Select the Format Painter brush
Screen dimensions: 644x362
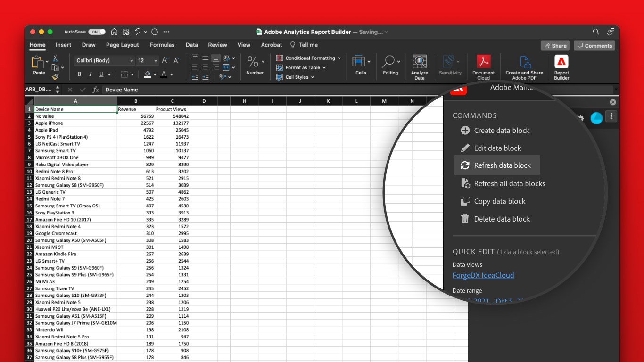(55, 76)
